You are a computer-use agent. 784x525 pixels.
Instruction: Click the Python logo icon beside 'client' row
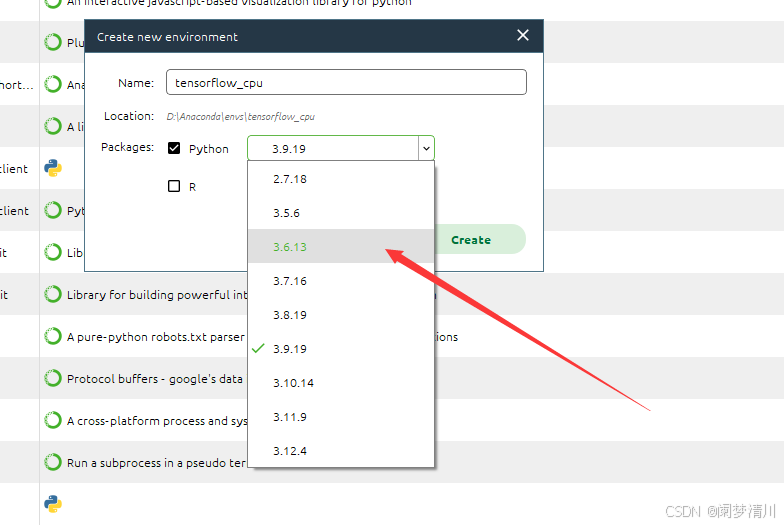pyautogui.click(x=52, y=168)
